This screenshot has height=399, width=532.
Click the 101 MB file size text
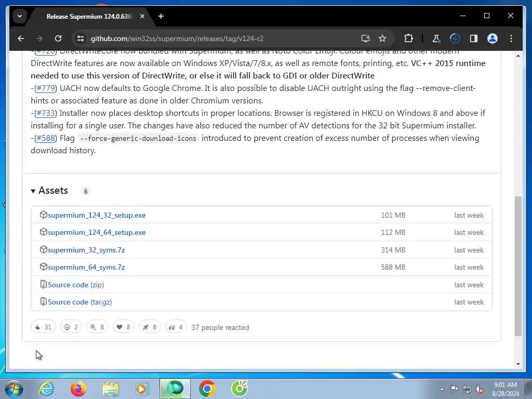pos(393,215)
